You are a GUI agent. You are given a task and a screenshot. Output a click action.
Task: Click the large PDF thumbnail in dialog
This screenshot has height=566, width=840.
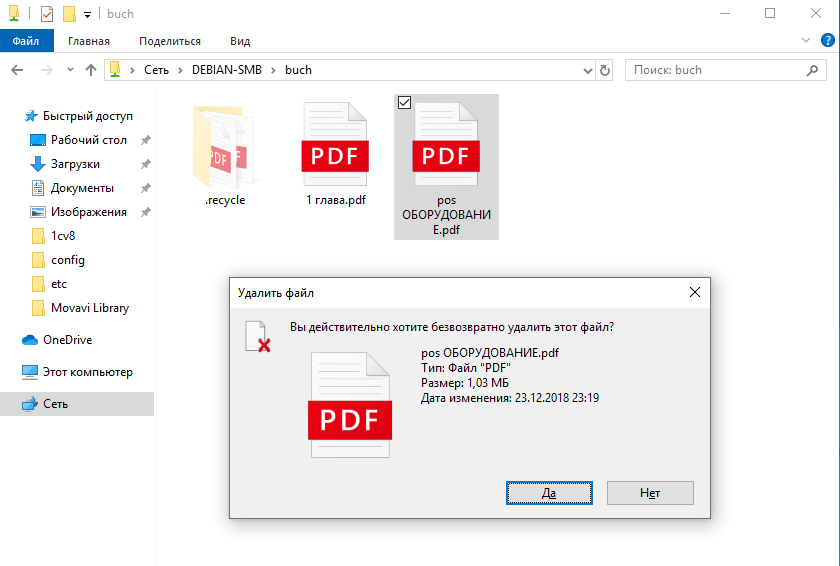[350, 405]
